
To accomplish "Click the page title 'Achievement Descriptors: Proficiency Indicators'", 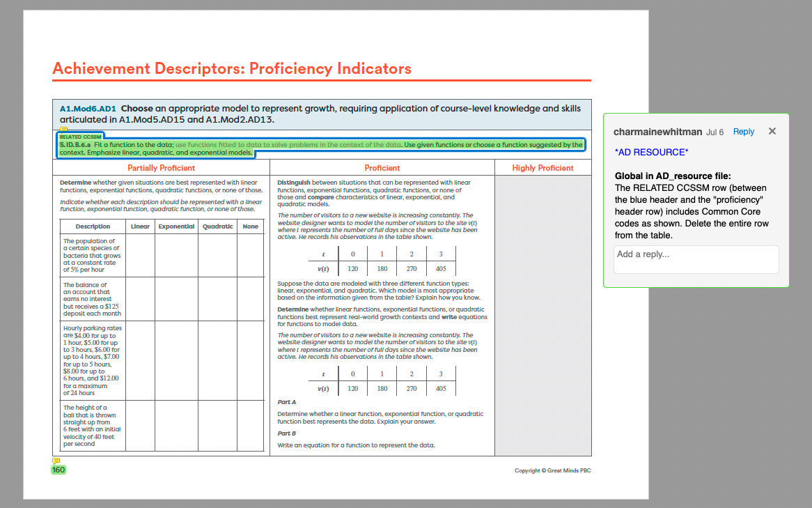I will [232, 68].
